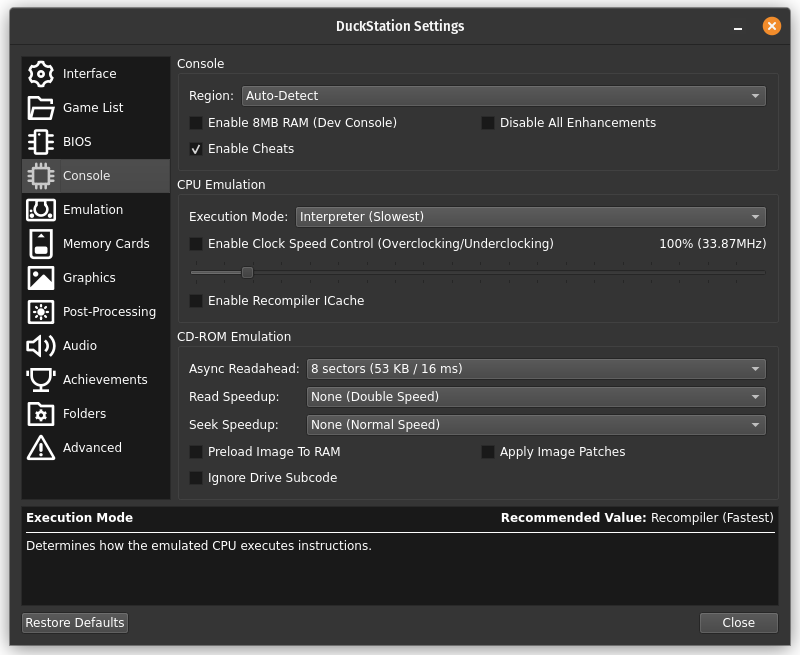Click the Post-Processing brightness icon
Image resolution: width=800 pixels, height=655 pixels.
pyautogui.click(x=41, y=312)
